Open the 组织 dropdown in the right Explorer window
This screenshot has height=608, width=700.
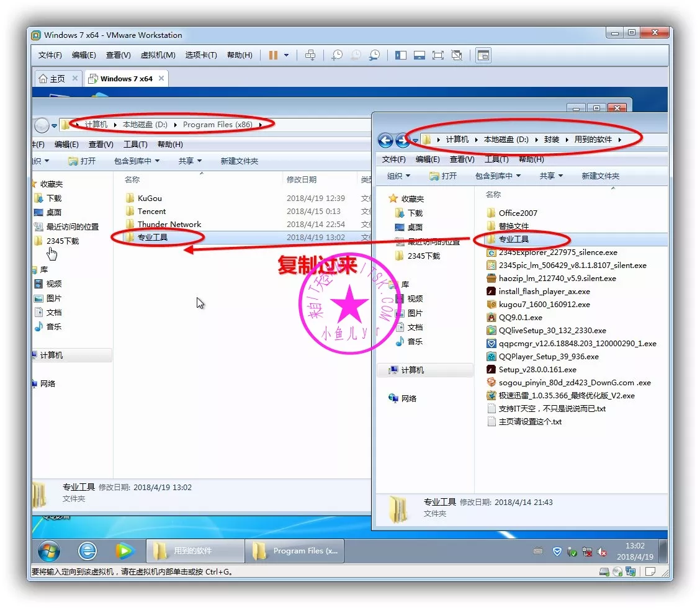coord(398,176)
